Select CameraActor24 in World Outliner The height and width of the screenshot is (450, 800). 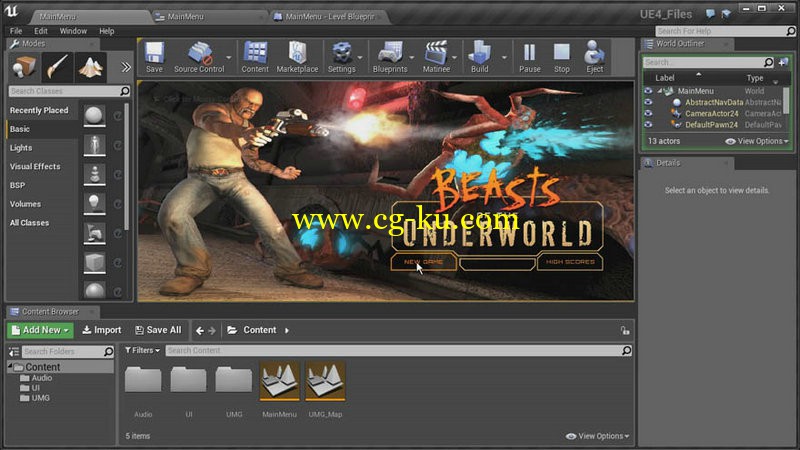point(711,113)
